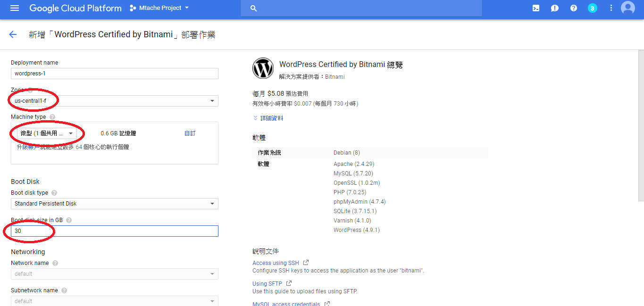This screenshot has height=306, width=644.
Task: Click WordPress (4.9.1) software entry
Action: [357, 230]
